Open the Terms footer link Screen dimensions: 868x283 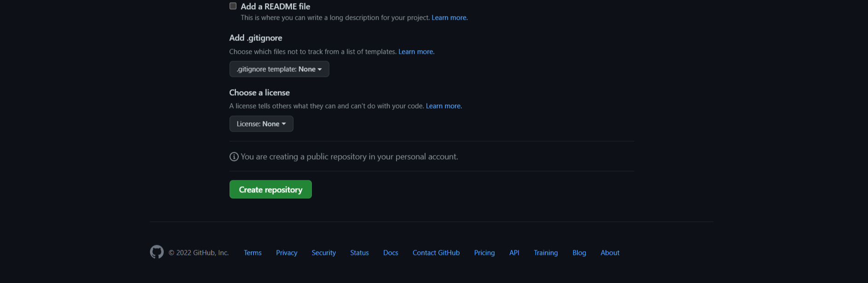[x=253, y=253]
